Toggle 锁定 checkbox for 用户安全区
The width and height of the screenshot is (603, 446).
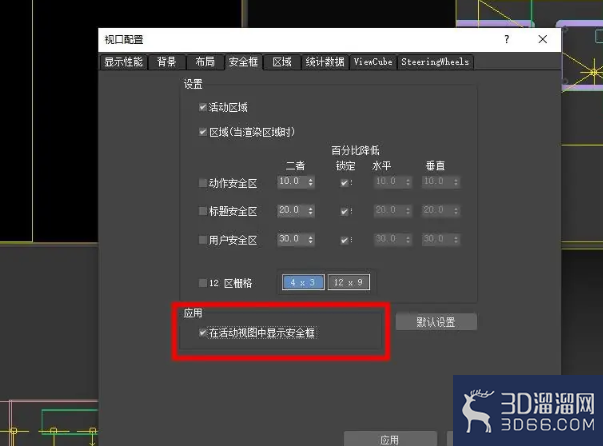[344, 240]
